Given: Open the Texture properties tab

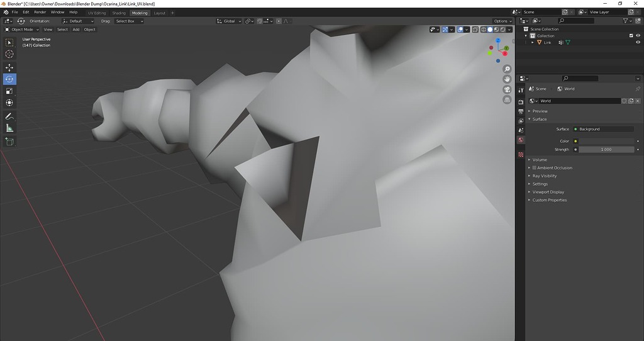Looking at the screenshot, I should click(x=521, y=155).
